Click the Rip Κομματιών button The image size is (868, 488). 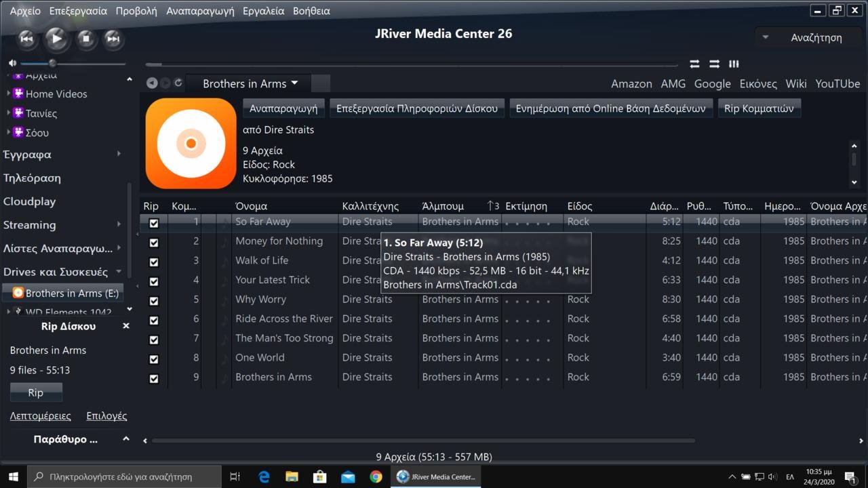(x=759, y=108)
